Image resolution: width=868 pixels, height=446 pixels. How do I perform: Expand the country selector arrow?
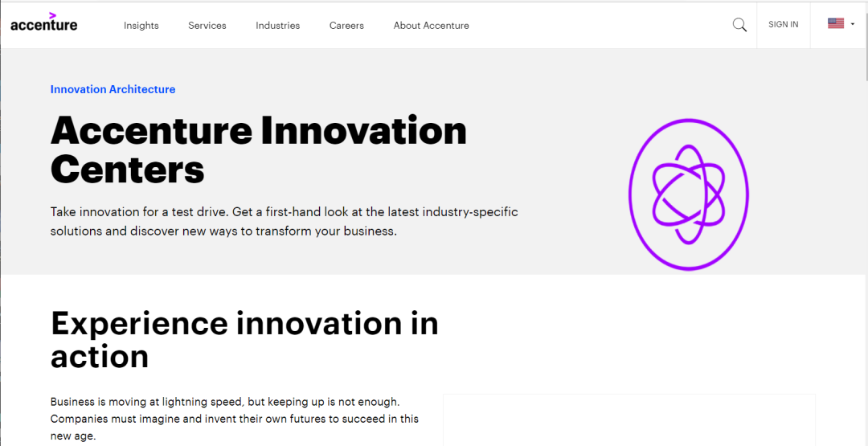pos(853,24)
